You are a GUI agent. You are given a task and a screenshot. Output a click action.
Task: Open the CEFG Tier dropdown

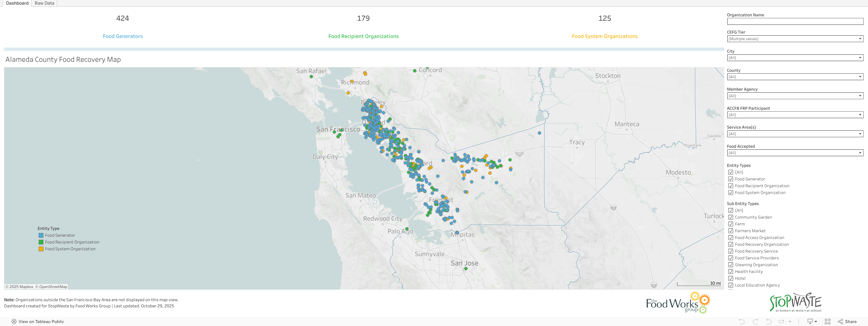[x=795, y=39]
